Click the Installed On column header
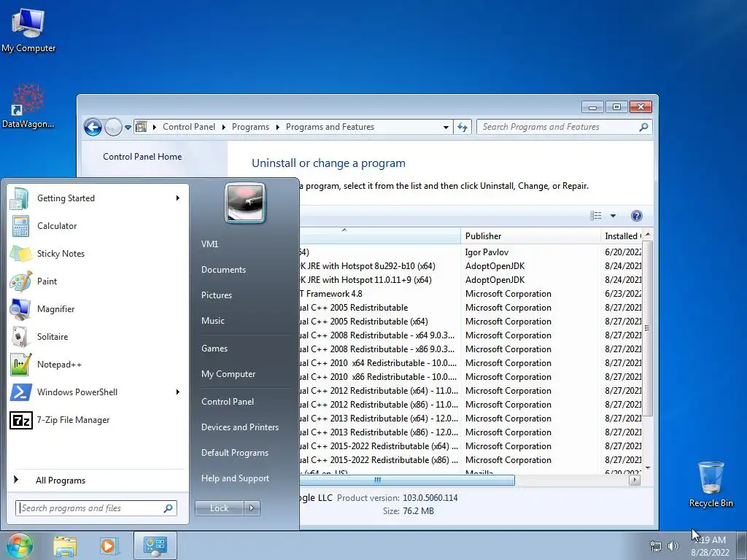 pos(622,236)
